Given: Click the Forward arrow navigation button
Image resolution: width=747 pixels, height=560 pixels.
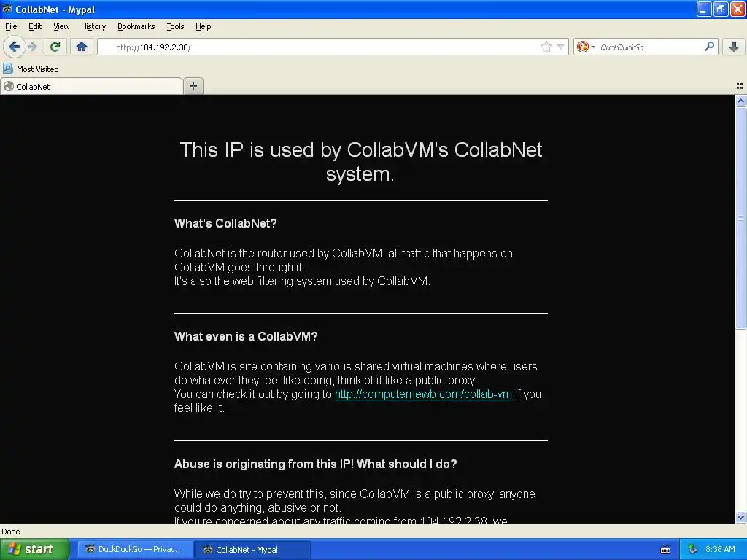Looking at the screenshot, I should (x=32, y=47).
